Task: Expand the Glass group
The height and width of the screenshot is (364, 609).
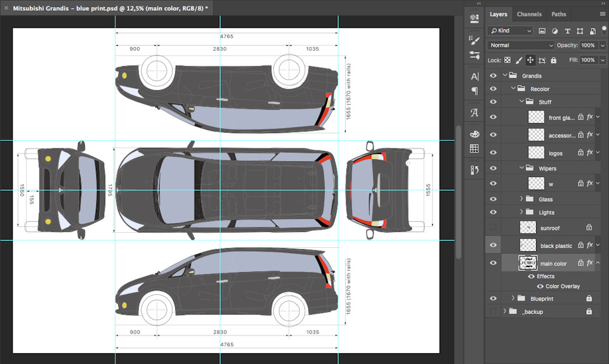Action: coord(521,198)
